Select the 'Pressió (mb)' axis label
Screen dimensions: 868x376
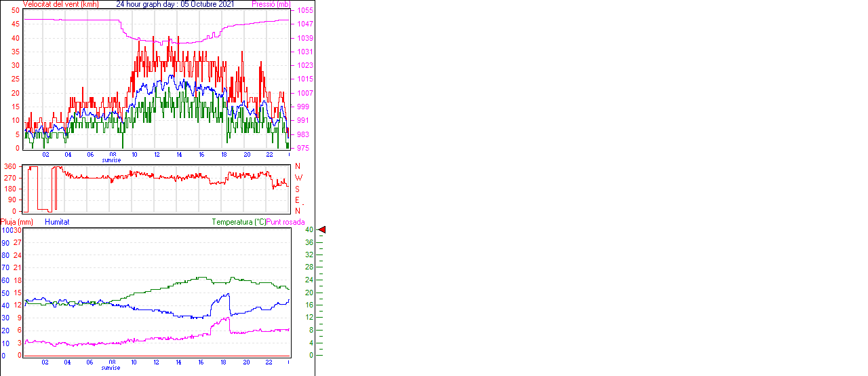[271, 4]
